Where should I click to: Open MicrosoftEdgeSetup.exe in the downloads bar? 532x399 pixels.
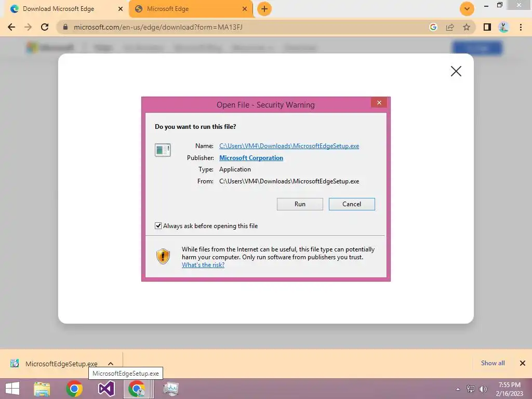coord(61,364)
